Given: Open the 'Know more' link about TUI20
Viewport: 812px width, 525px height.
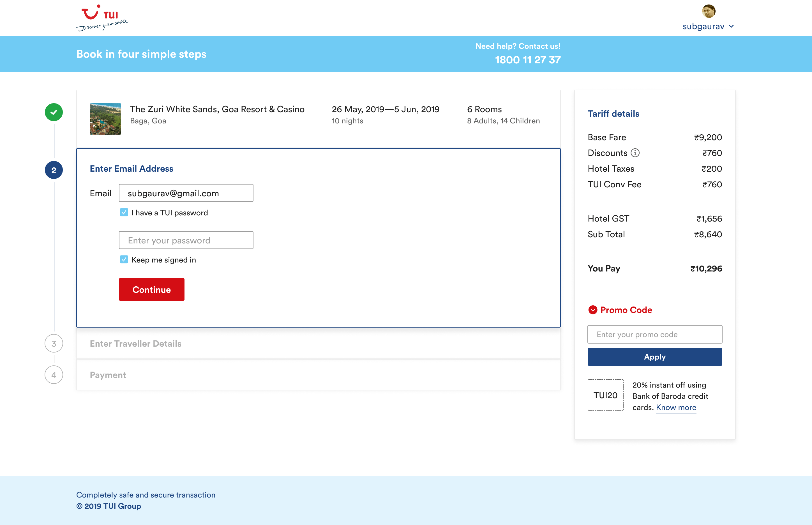Looking at the screenshot, I should pyautogui.click(x=676, y=407).
